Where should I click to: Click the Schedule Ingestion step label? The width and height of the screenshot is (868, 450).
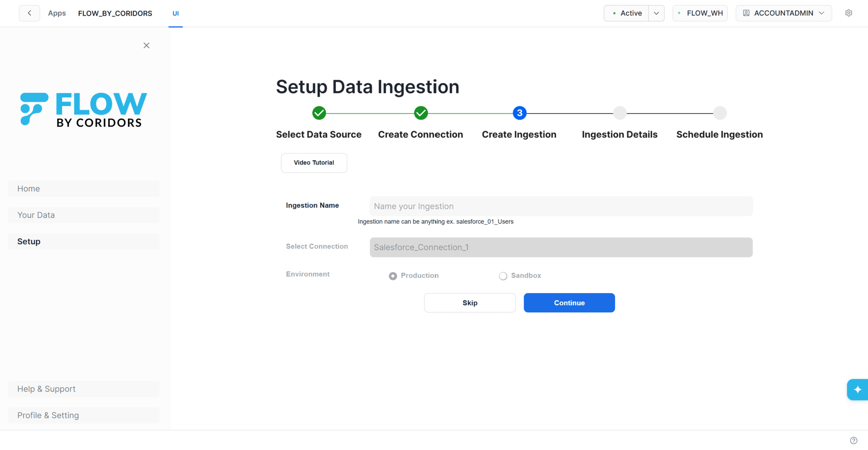click(x=720, y=134)
